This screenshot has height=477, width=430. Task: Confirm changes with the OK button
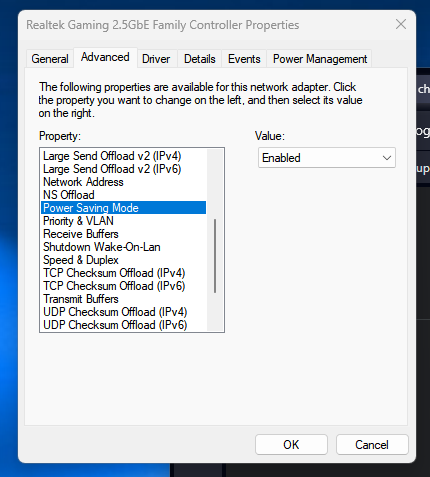point(291,444)
